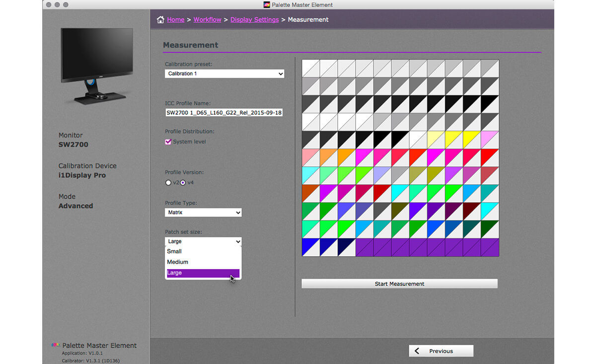This screenshot has height=364, width=596.
Task: Click the Start Measurement button
Action: point(399,284)
